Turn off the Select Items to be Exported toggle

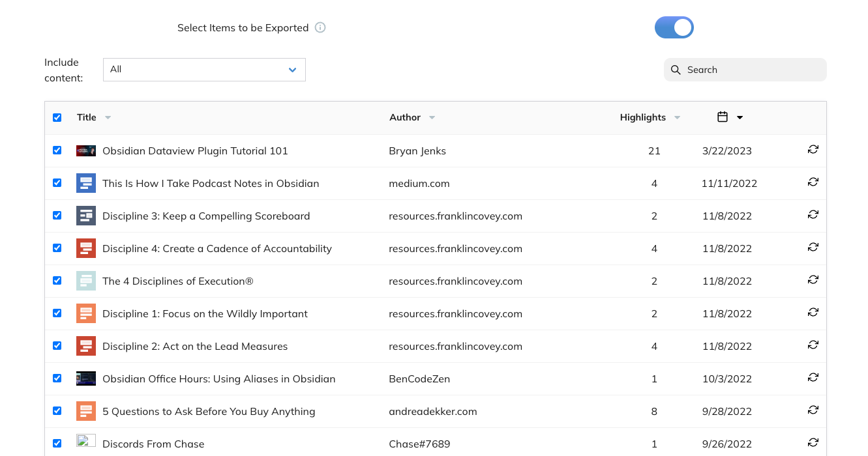click(674, 27)
